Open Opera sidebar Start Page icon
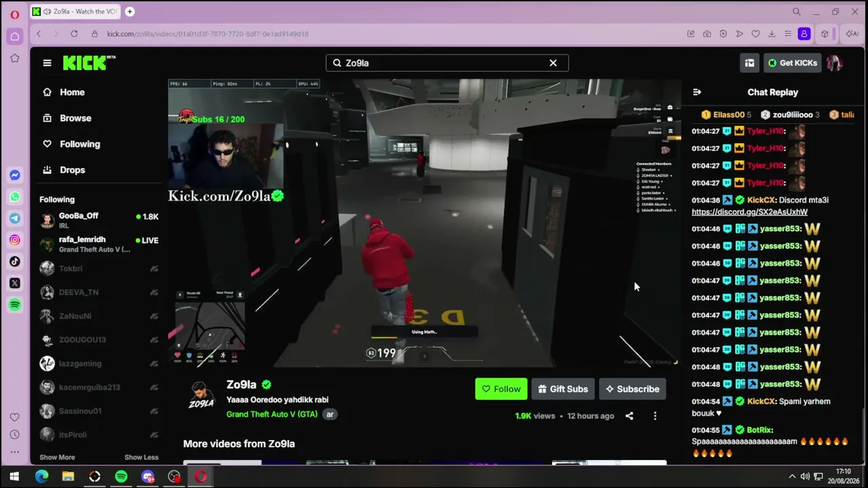Viewport: 868px width, 488px height. pyautogui.click(x=14, y=37)
